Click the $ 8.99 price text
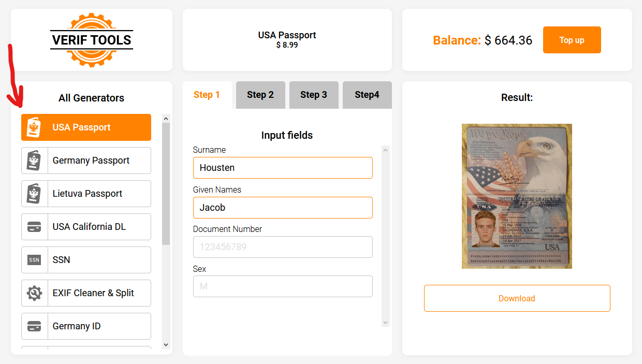This screenshot has width=642, height=364. [x=287, y=45]
